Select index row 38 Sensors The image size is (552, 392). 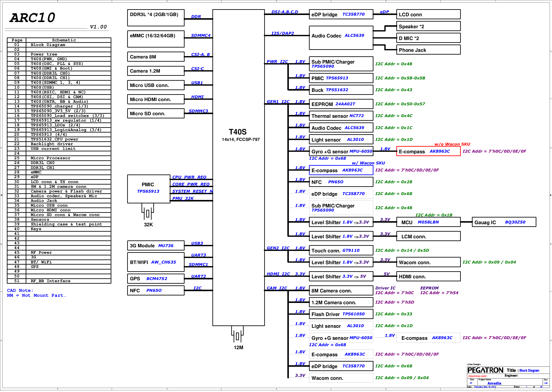tap(59, 219)
